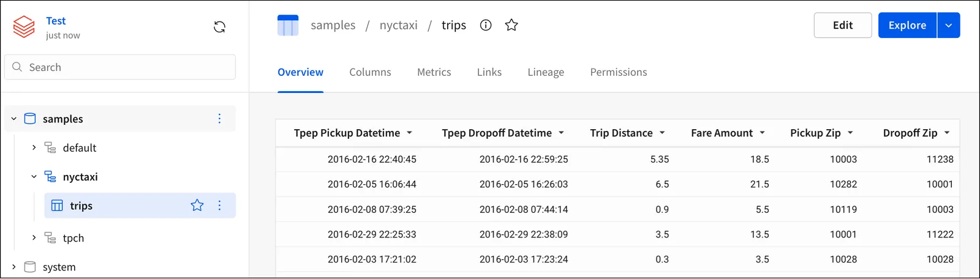980x279 pixels.
Task: Click the nyctaxi breadcrumb link
Action: pyautogui.click(x=399, y=25)
